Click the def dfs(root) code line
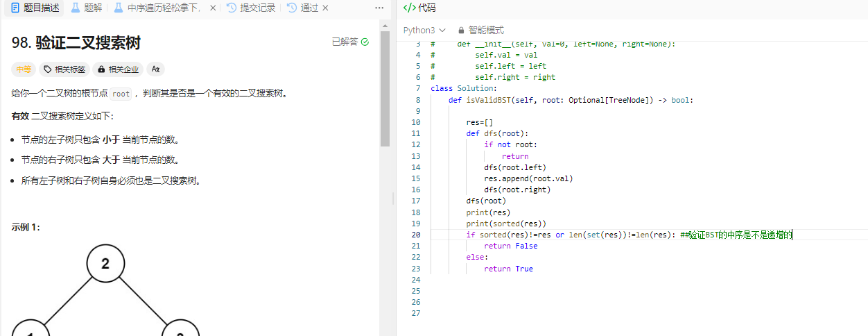This screenshot has height=336, width=868. pos(497,133)
